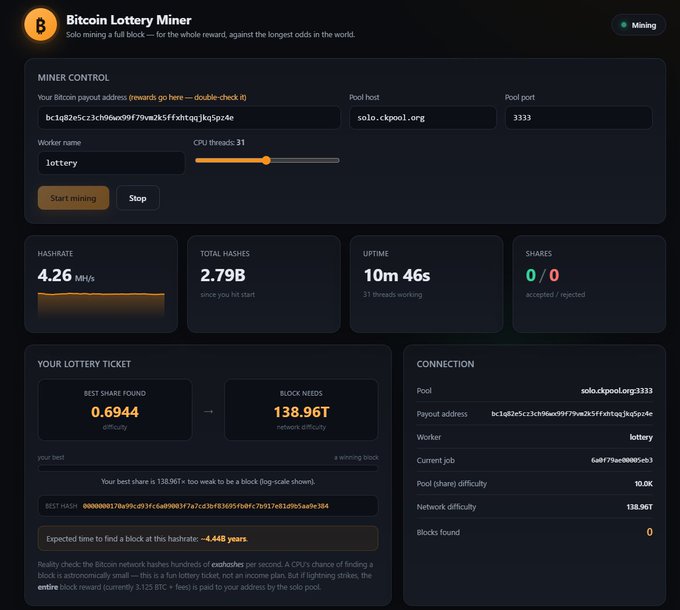Image resolution: width=680 pixels, height=610 pixels.
Task: Click the green accepted shares count
Action: [x=530, y=275]
